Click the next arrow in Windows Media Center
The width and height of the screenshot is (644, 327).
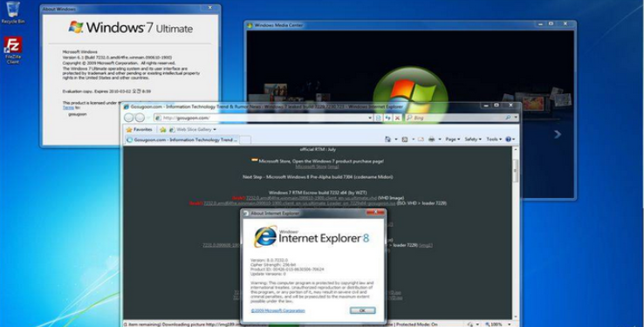(558, 134)
